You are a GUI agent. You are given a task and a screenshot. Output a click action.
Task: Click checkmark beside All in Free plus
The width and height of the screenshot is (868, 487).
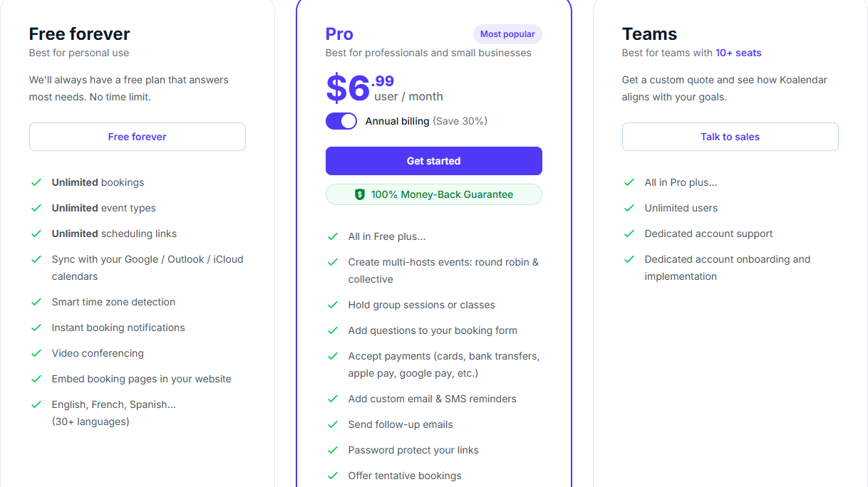point(333,236)
